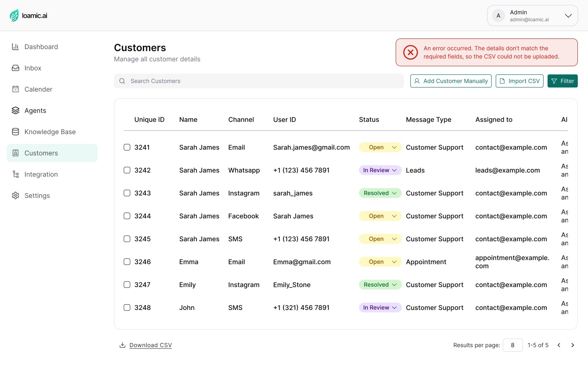Image resolution: width=588 pixels, height=368 pixels.
Task: Click the Unique ID column header
Action: point(149,119)
